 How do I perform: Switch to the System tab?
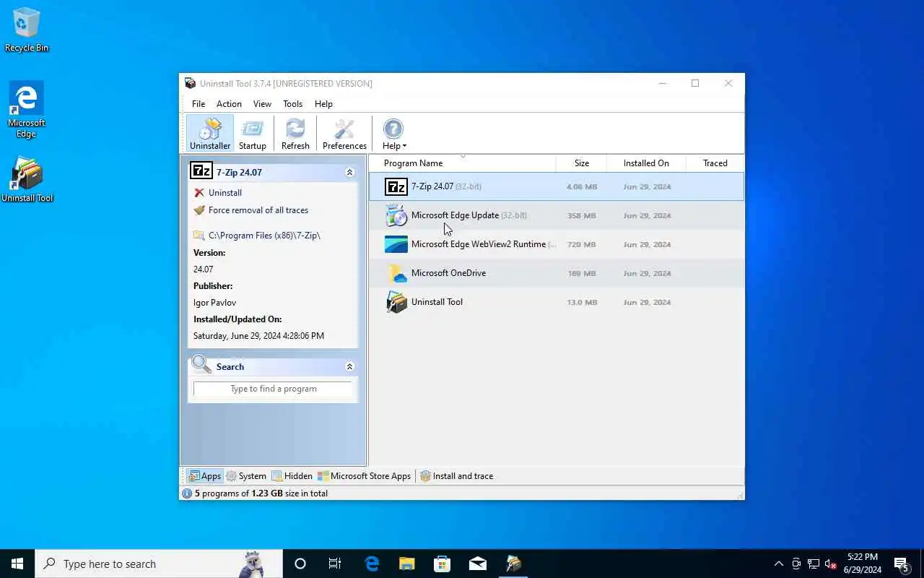[246, 476]
